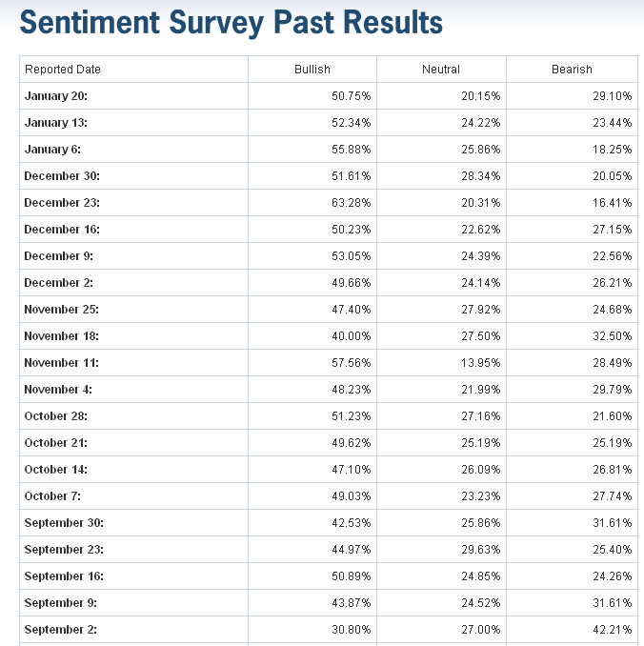This screenshot has height=646, width=644.
Task: Select the Bullish column header
Action: (312, 70)
